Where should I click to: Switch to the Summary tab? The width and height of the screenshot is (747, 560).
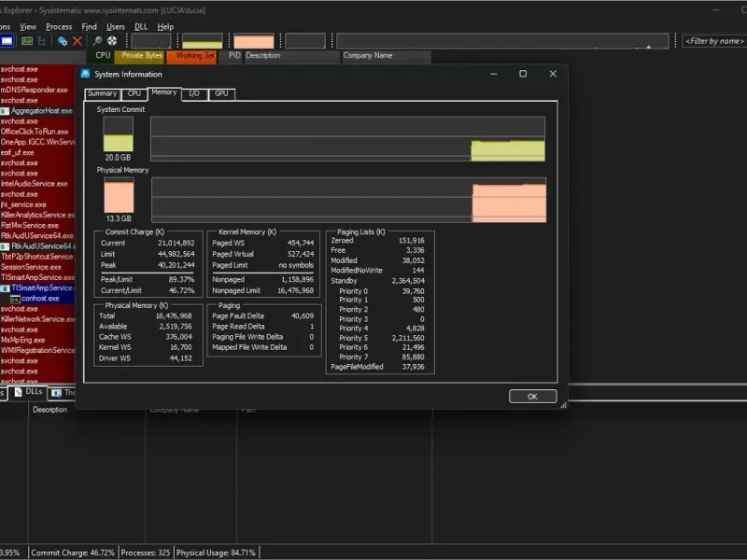(102, 93)
